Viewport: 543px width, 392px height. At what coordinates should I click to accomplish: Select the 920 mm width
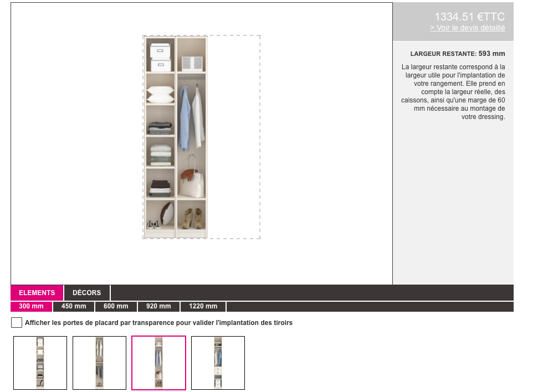click(158, 306)
